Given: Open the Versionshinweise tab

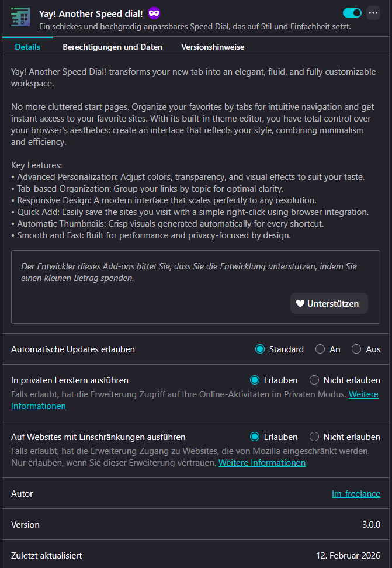Looking at the screenshot, I should click(x=213, y=47).
